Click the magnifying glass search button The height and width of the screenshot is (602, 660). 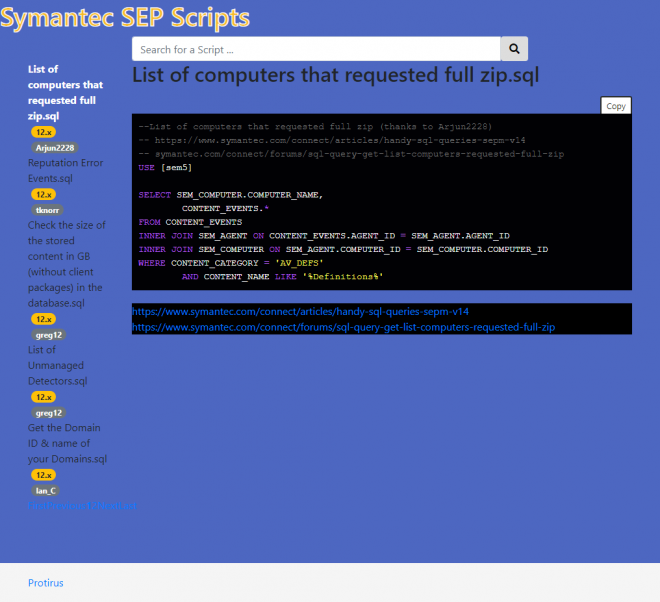click(x=514, y=49)
